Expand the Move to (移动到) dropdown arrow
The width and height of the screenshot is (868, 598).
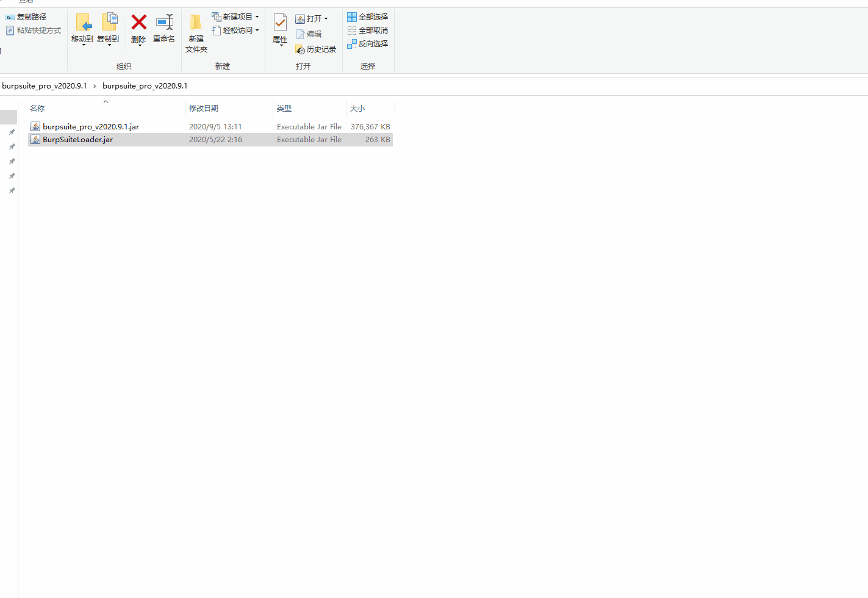[x=83, y=46]
